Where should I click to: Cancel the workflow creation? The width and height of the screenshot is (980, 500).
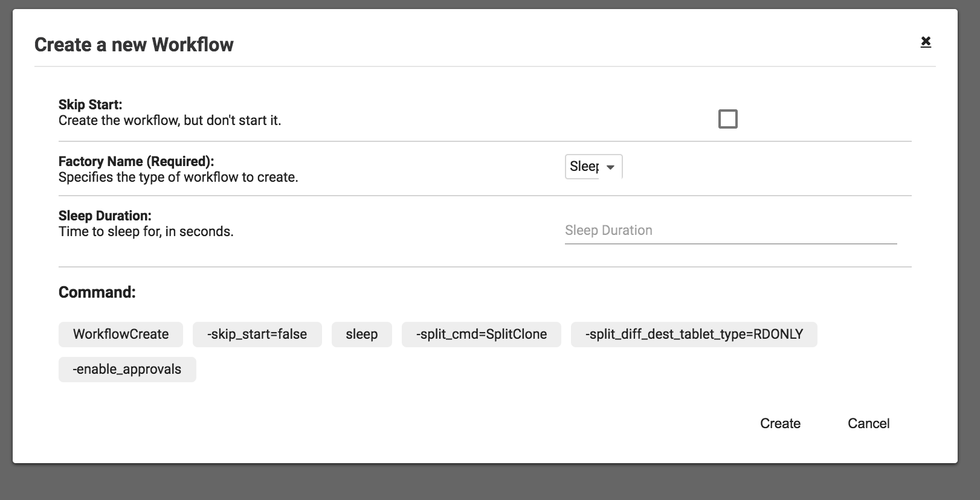(x=868, y=423)
